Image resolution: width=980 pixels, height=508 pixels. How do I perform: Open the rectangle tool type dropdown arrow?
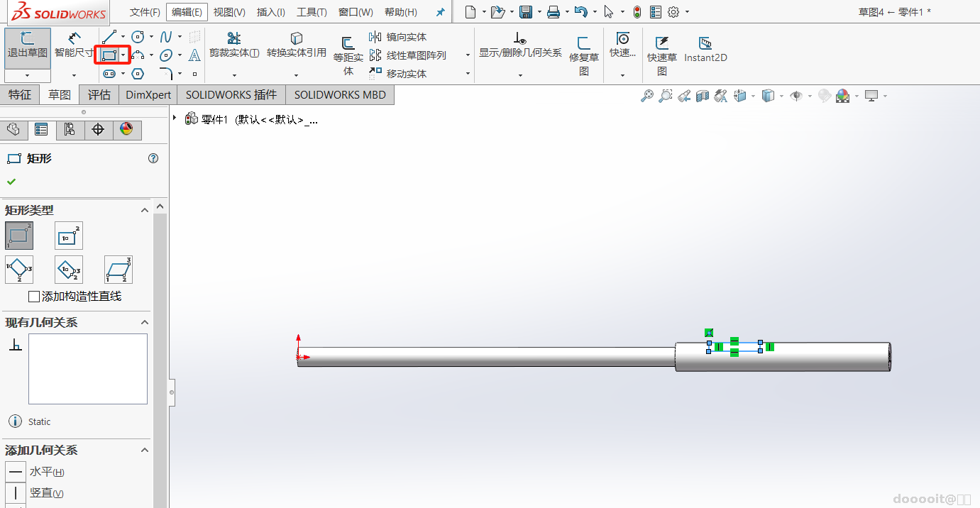(123, 55)
